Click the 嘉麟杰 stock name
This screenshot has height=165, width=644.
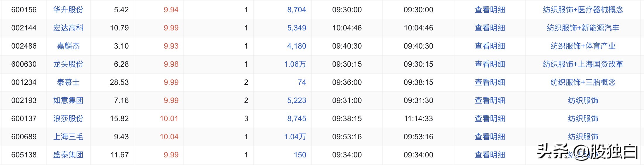pyautogui.click(x=68, y=46)
